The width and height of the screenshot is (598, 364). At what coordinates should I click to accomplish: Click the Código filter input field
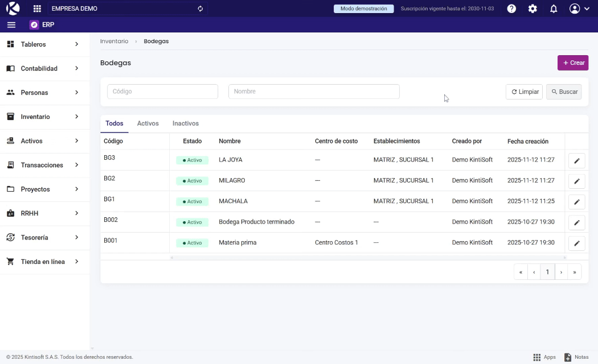click(162, 92)
